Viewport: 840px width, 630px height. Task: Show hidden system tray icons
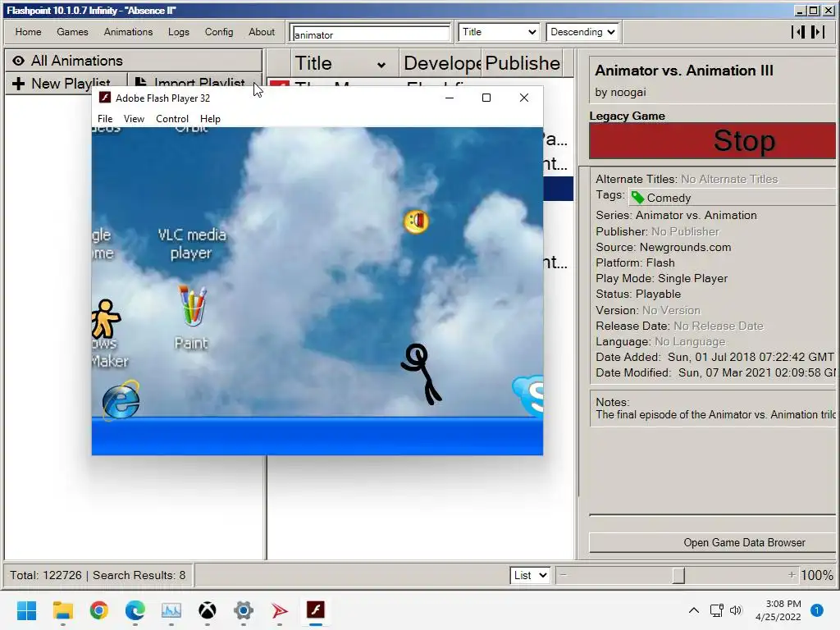pos(694,610)
